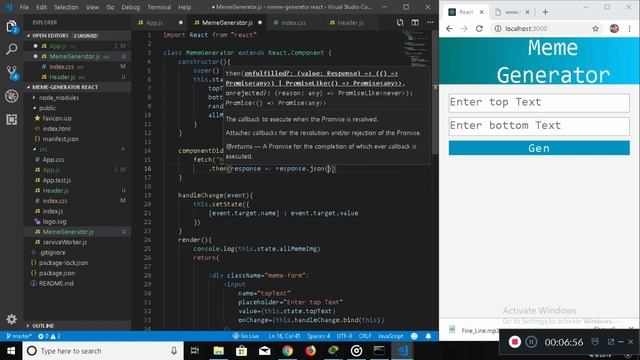Open the Debug menu

131,7
